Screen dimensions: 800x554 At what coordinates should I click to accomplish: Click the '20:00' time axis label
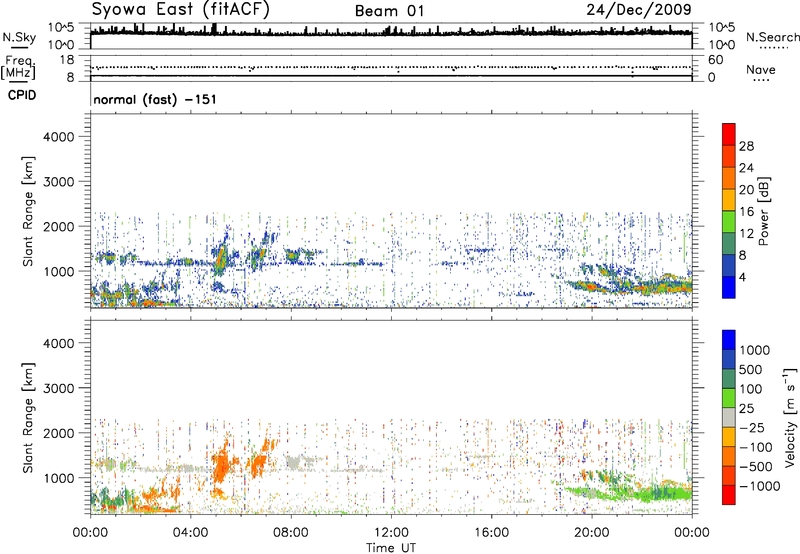tap(592, 533)
